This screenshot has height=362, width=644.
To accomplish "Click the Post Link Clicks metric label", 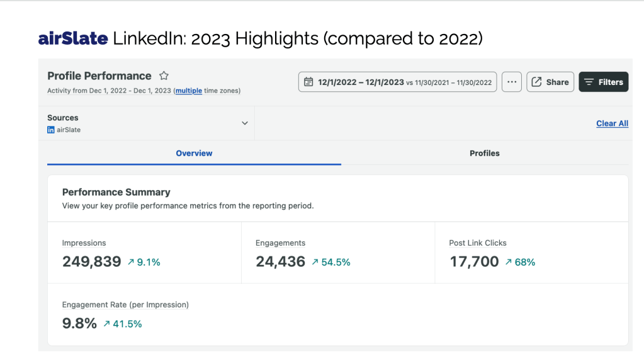I will pos(477,243).
